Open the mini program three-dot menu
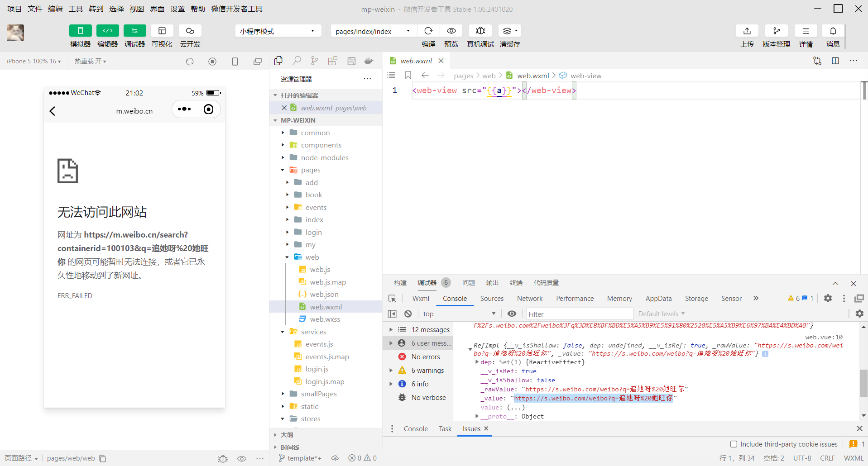The width and height of the screenshot is (868, 466). [184, 109]
